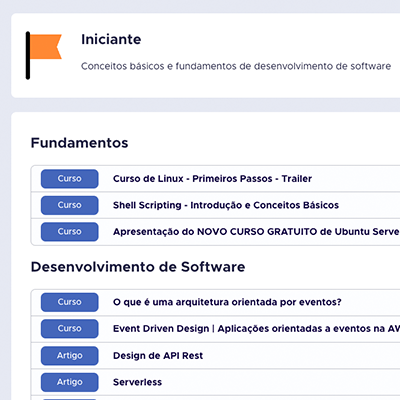Open Apresentação do NOVO CURSO GRATUITO de Ubuntu
Screen dimensions: 400x400
[256, 232]
